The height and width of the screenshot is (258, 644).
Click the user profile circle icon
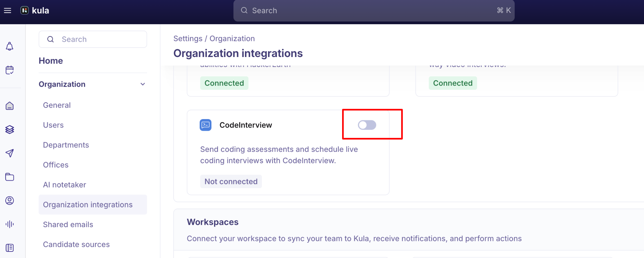point(10,200)
